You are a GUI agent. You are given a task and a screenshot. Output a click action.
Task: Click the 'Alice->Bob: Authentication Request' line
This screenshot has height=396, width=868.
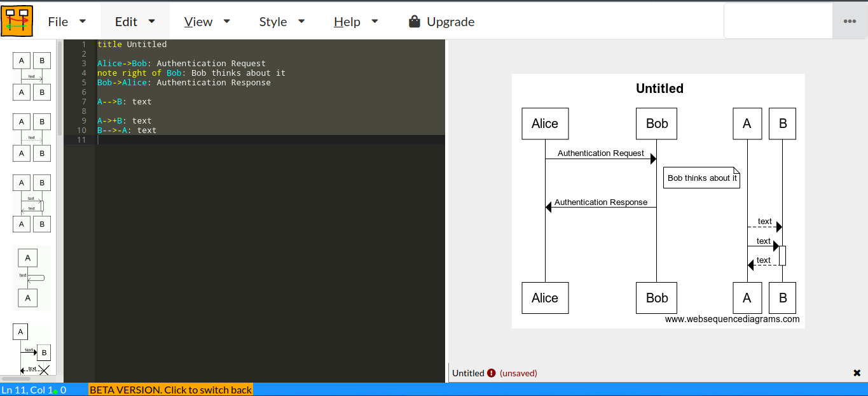point(181,64)
